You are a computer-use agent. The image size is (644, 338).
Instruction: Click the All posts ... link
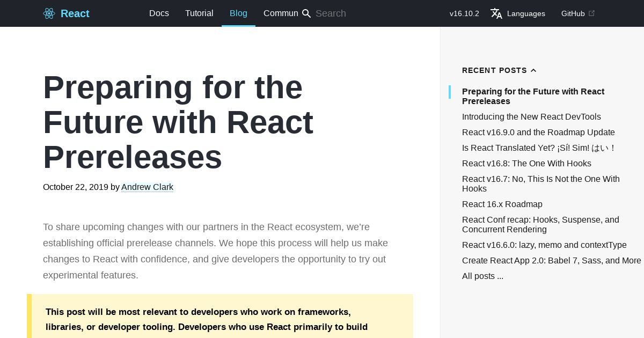click(482, 276)
